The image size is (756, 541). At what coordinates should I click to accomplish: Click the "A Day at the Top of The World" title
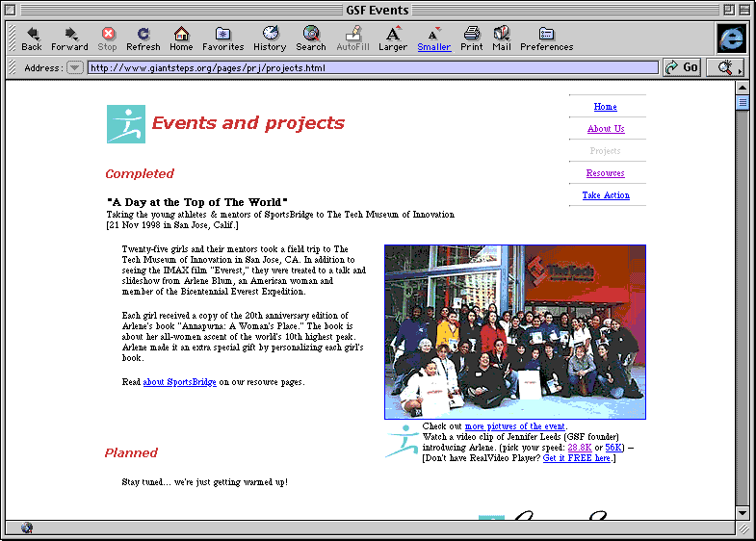pyautogui.click(x=197, y=202)
